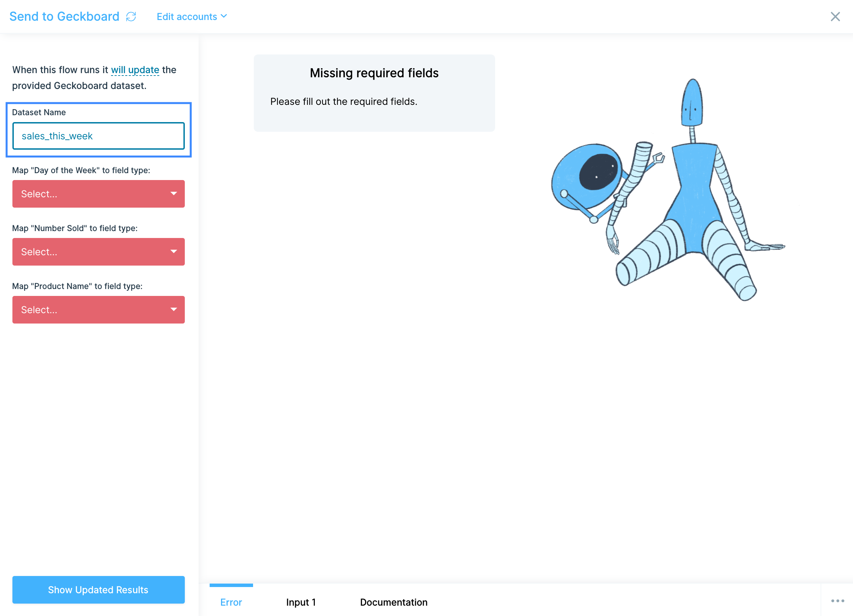This screenshot has width=853, height=616.
Task: Click the Map "Product Name" label
Action: tap(77, 286)
